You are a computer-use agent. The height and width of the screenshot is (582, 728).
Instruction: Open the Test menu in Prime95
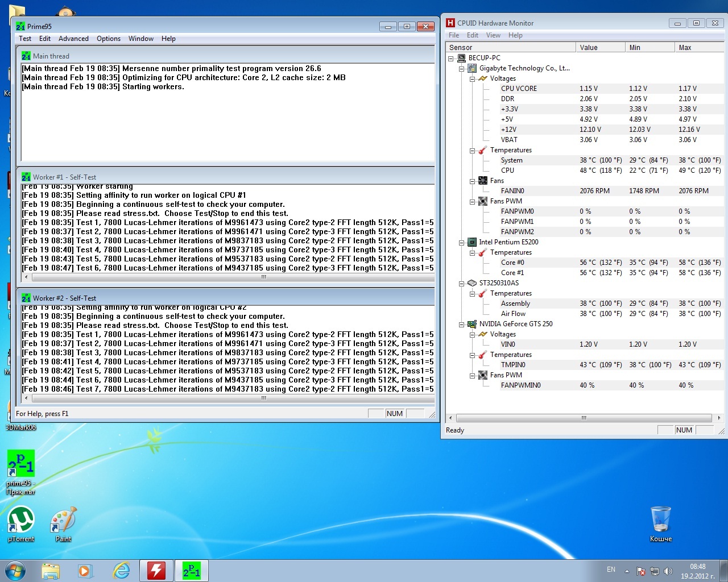25,39
